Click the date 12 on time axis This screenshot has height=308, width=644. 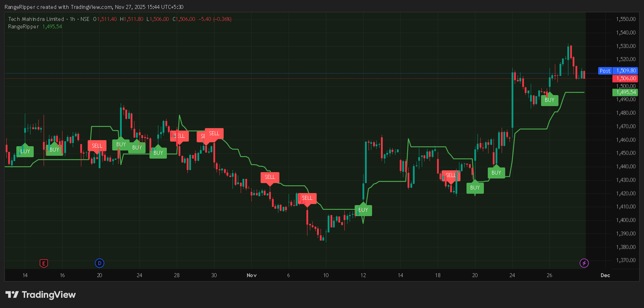coord(363,275)
